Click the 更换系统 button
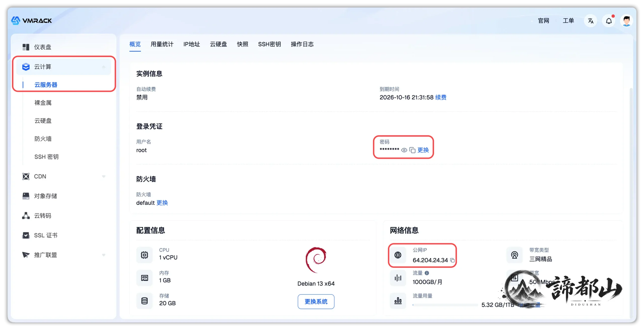Viewport: 644px width, 330px height. coord(316,302)
